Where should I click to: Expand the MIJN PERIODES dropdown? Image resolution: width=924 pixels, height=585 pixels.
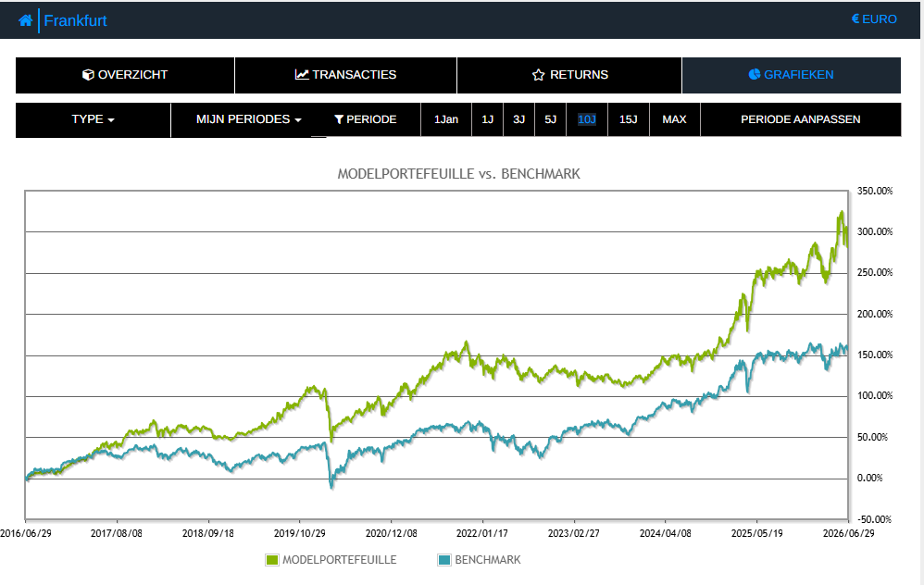249,119
